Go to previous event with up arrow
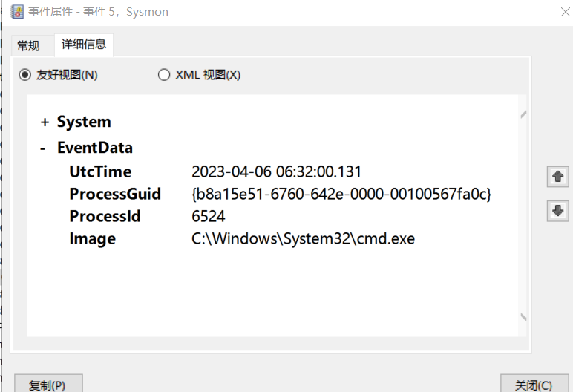 pos(557,177)
